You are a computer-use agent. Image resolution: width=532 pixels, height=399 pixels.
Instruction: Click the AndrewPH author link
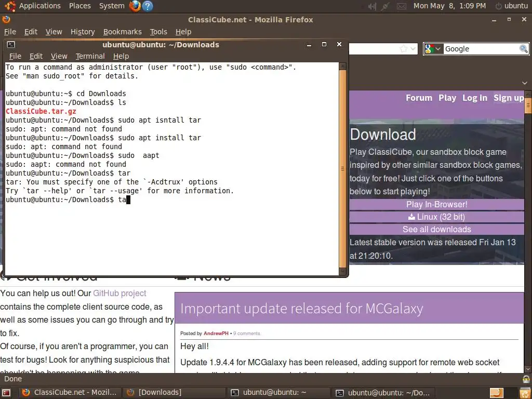click(x=216, y=333)
